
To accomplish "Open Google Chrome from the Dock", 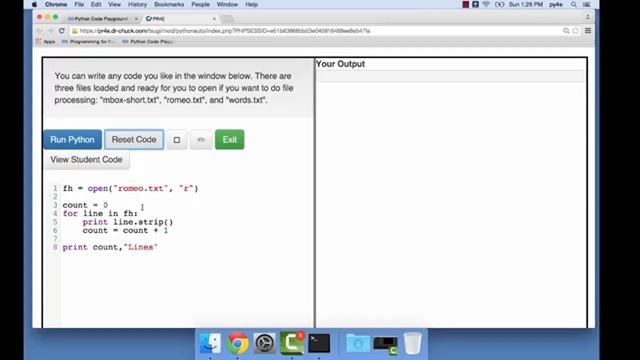I will click(x=238, y=343).
